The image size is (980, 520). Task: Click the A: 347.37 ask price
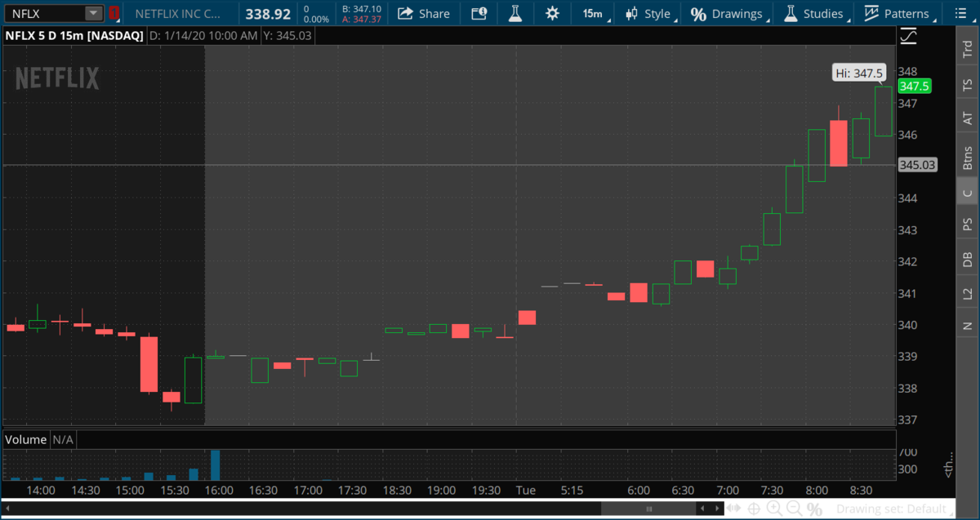pyautogui.click(x=362, y=19)
